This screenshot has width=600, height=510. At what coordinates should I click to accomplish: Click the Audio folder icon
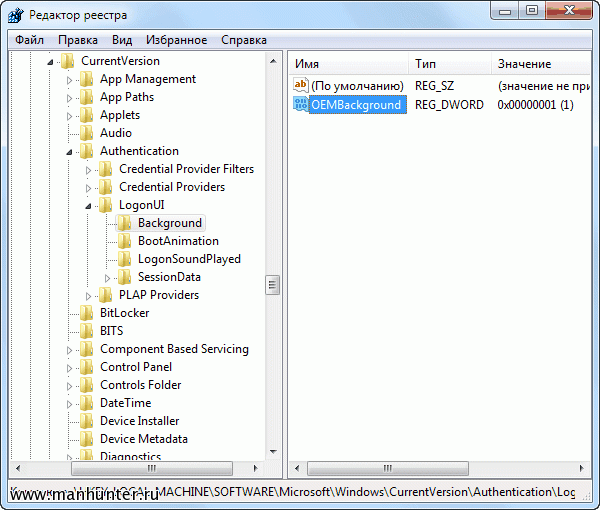[x=87, y=133]
